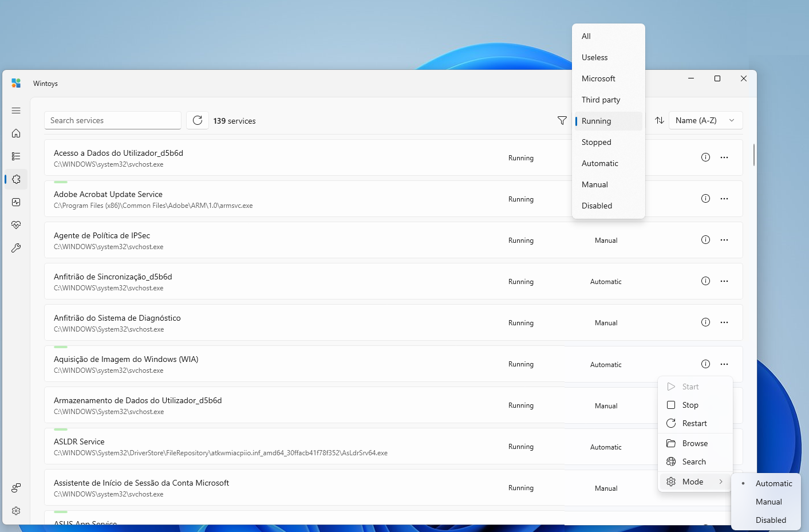
Task: Show info for Anfitrião de Sincronização
Action: (x=705, y=281)
